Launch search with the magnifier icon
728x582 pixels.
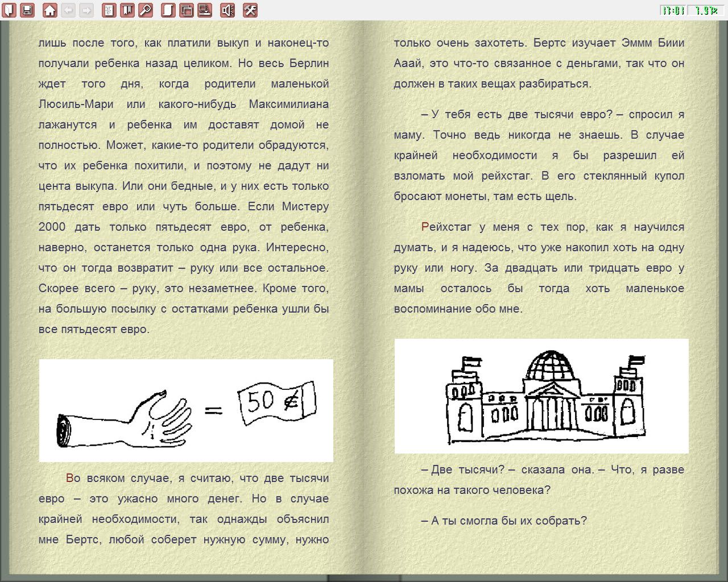(x=146, y=10)
